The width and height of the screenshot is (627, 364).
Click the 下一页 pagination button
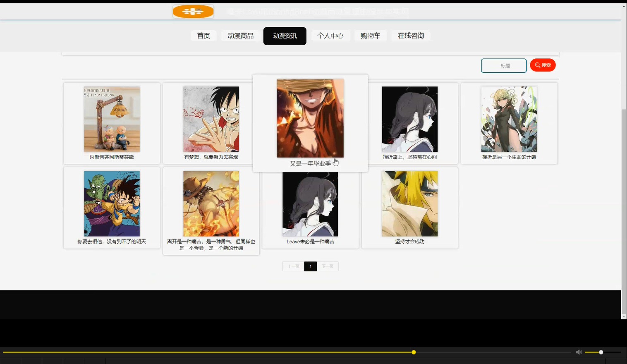328,266
